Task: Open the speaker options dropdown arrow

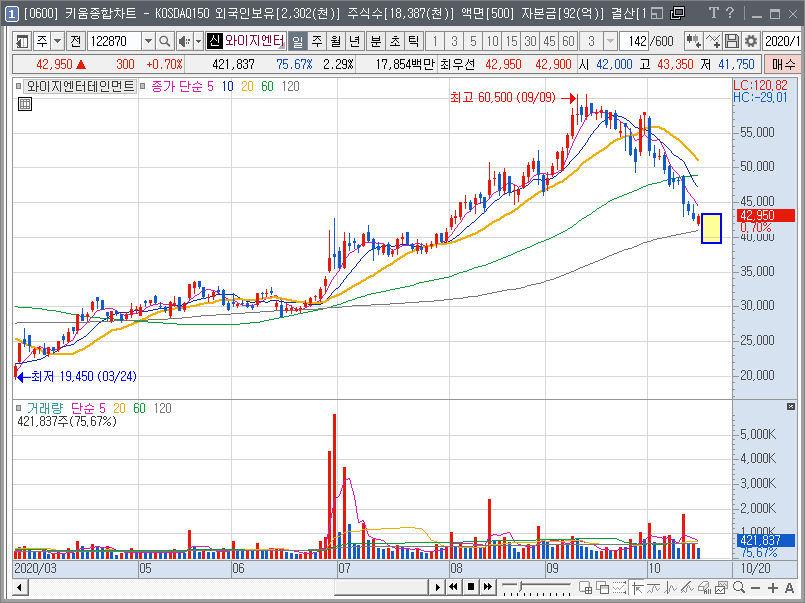Action: pyautogui.click(x=198, y=41)
